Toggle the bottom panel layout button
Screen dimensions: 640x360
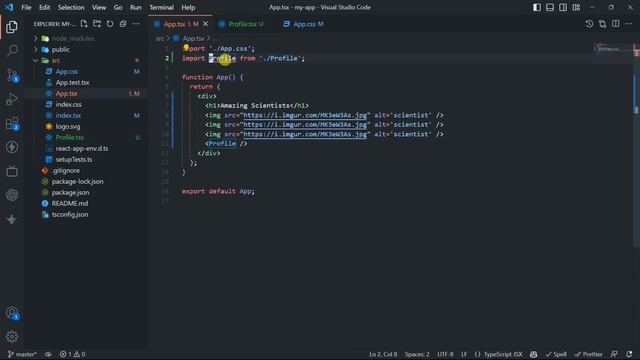(x=550, y=7)
